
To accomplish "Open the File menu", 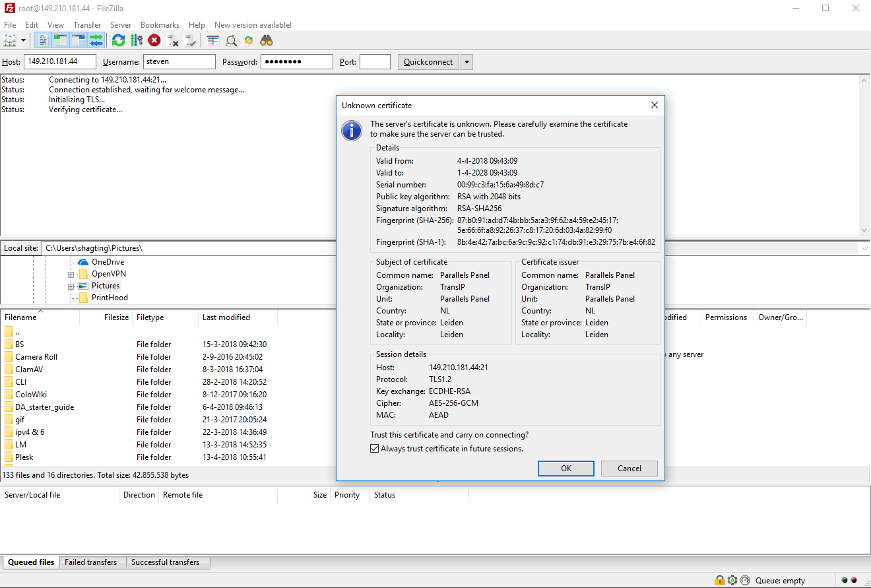I will [10, 24].
